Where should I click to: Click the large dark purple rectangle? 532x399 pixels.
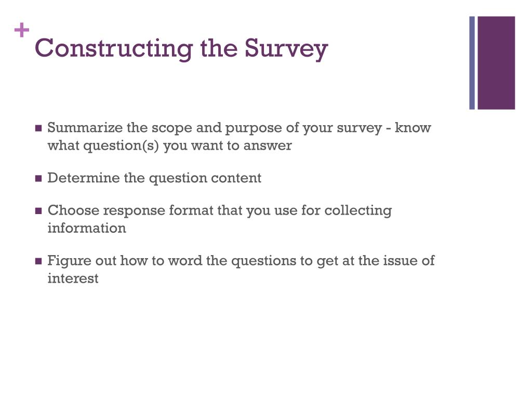(496, 63)
